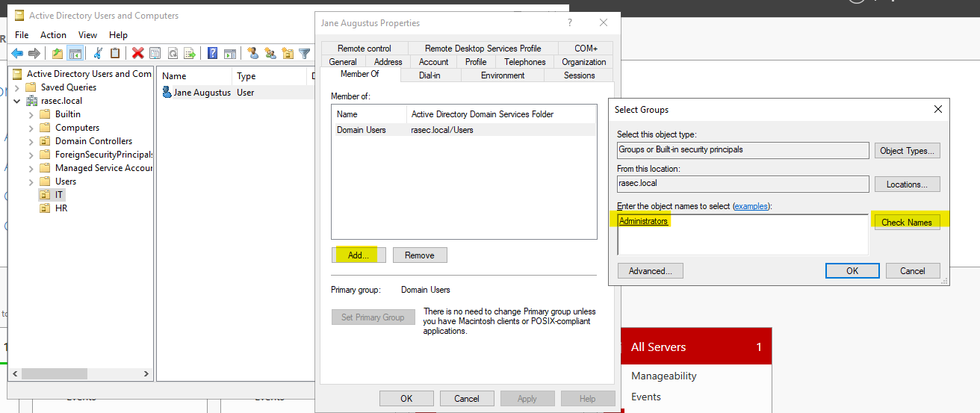Open the File menu

[x=22, y=35]
